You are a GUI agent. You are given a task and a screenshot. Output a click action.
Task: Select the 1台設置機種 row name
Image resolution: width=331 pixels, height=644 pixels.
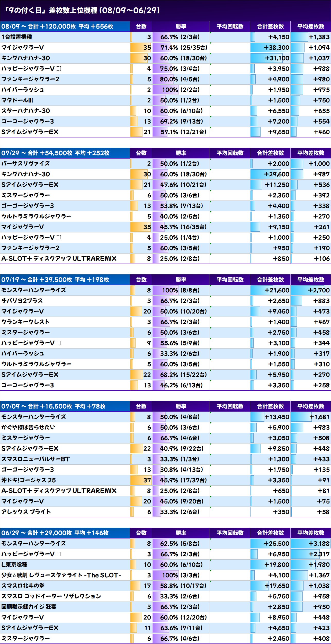[x=17, y=37]
